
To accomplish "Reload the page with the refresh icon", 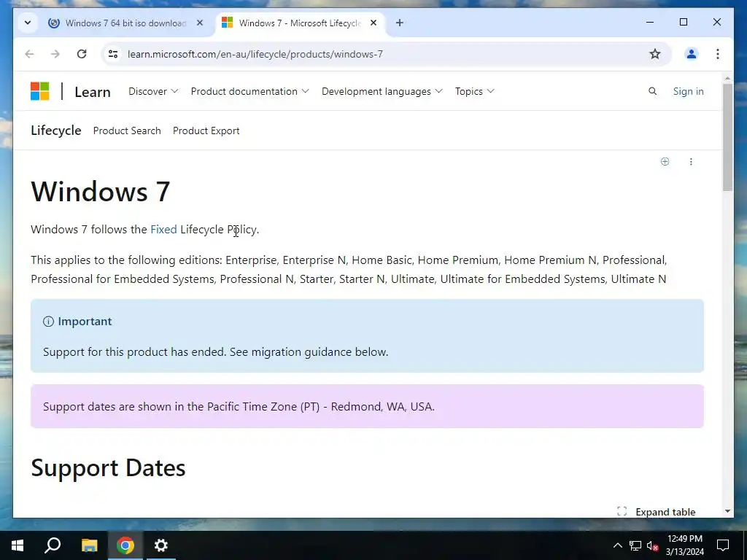I will coord(82,54).
